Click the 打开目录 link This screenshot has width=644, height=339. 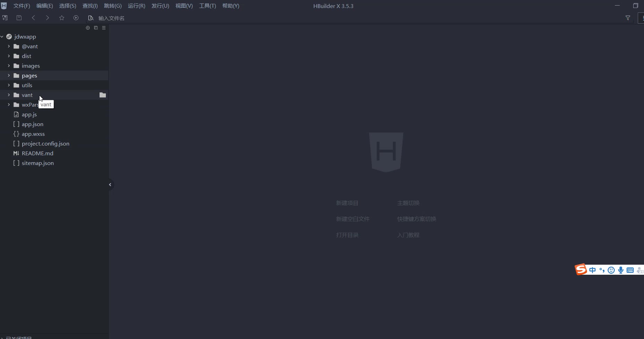[x=347, y=235]
